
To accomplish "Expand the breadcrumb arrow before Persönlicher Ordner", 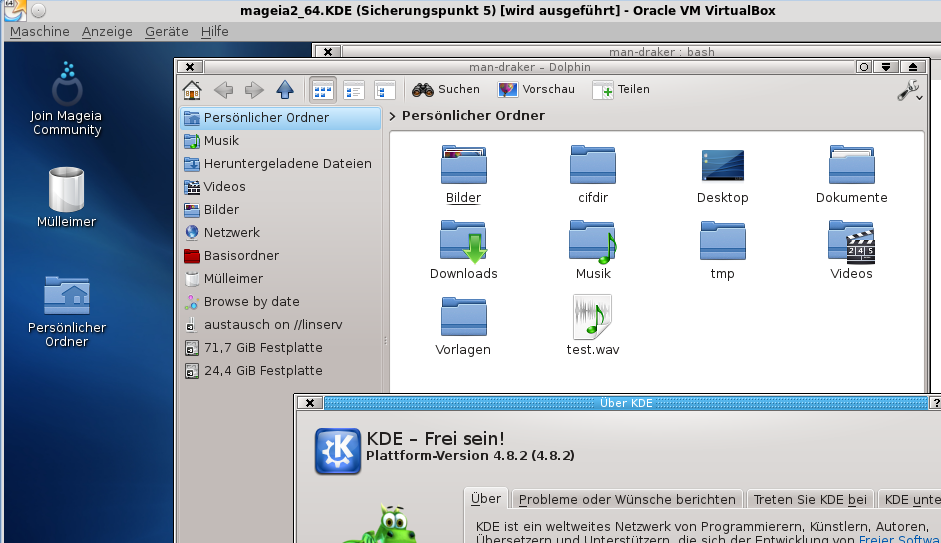I will [392, 116].
